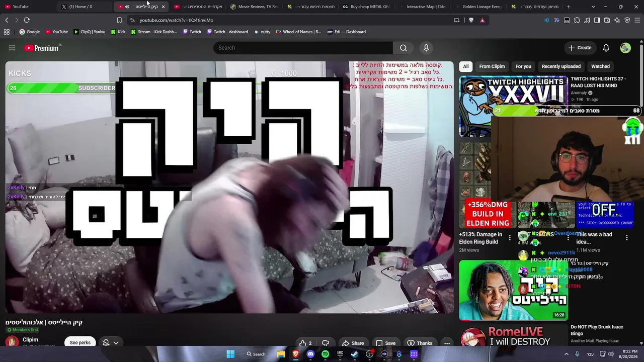This screenshot has width=644, height=362.
Task: Click the 'See perks' button
Action: click(80, 342)
